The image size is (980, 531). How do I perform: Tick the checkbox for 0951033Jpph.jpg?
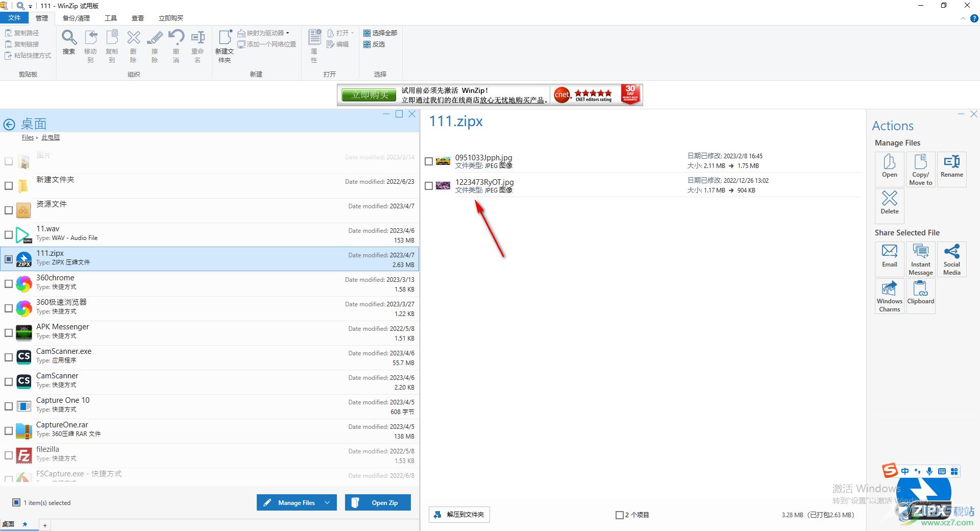coord(429,161)
